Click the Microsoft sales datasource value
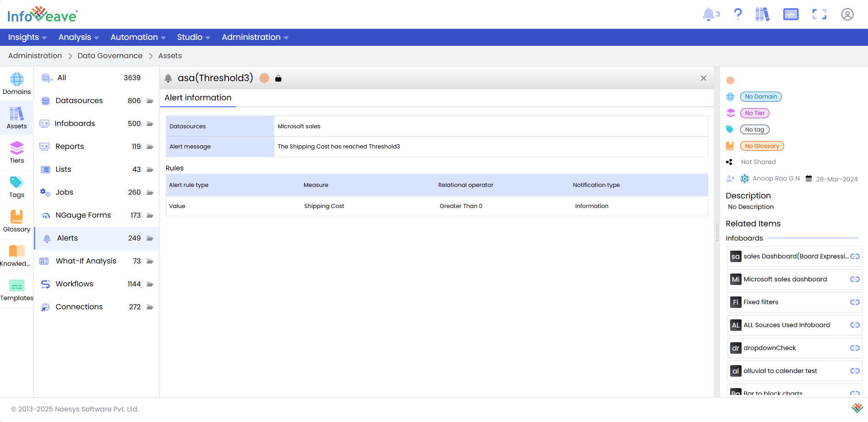 click(299, 126)
